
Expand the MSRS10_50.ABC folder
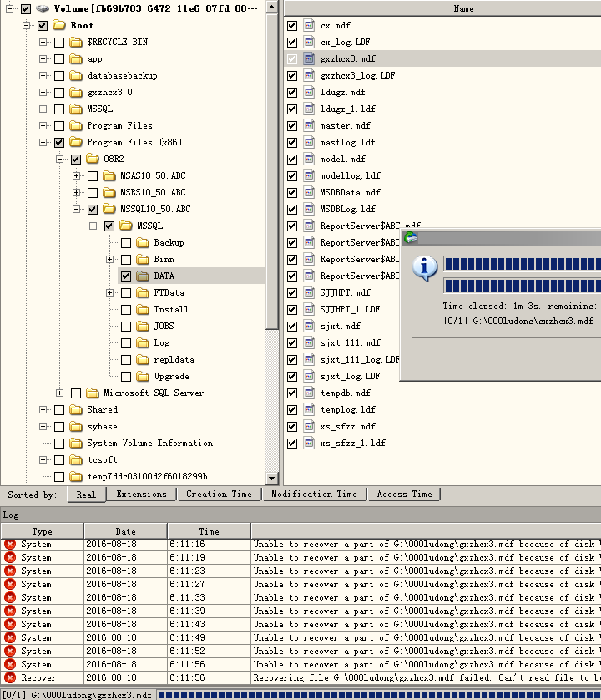(x=76, y=192)
